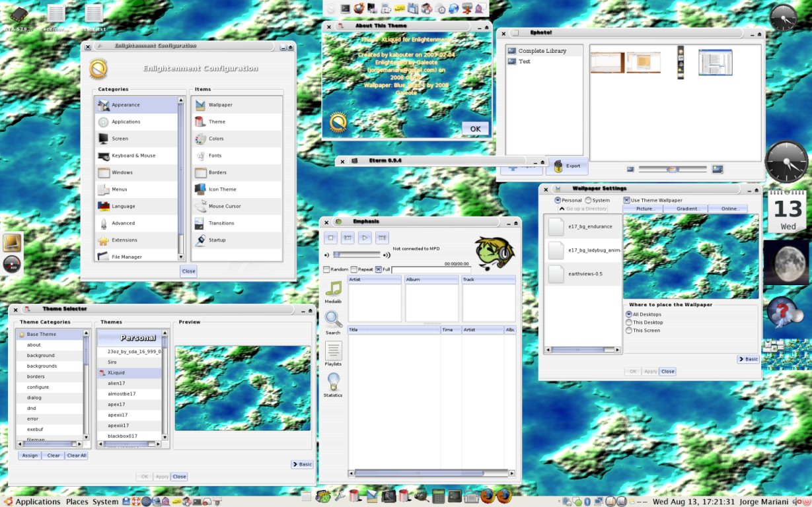Select XLiquid theme in Themes list
Image resolution: width=812 pixels, height=507 pixels.
129,372
